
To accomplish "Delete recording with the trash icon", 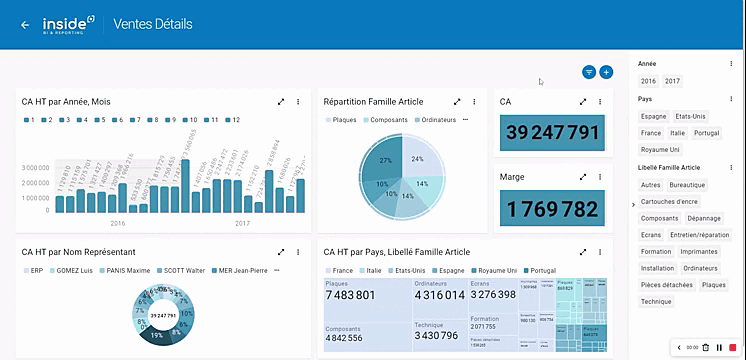I will pos(706,348).
